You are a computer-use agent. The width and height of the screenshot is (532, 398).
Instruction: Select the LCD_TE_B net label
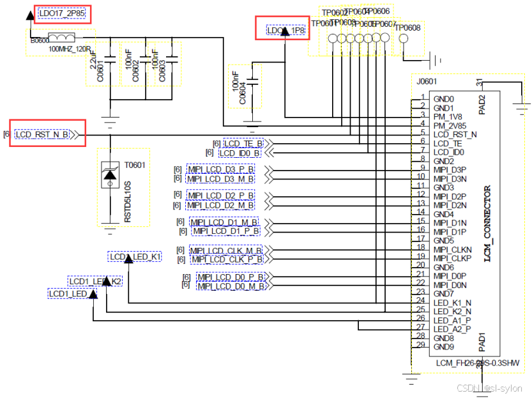(x=243, y=144)
